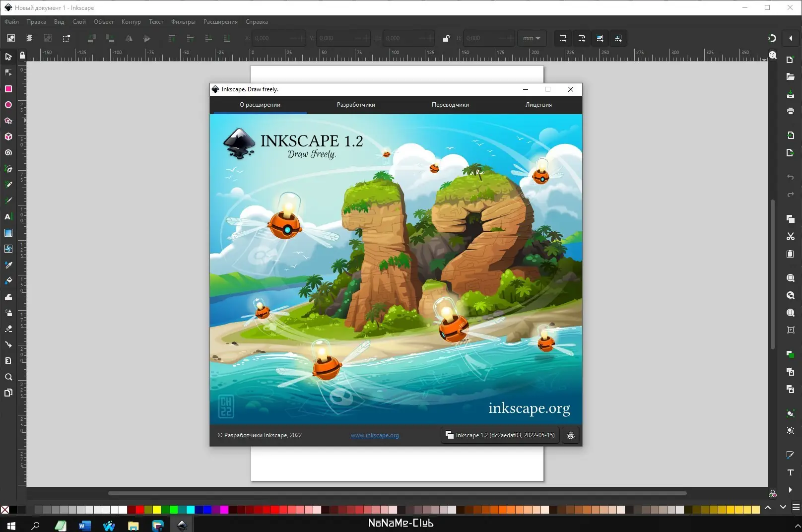The width and height of the screenshot is (802, 532).
Task: Open the www.inkscape.org link
Action: (x=375, y=435)
